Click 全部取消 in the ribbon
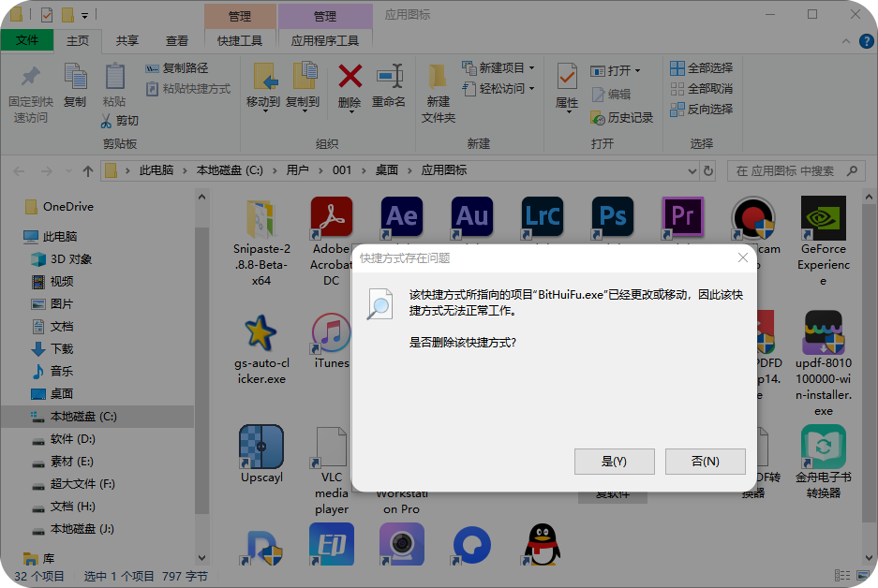 (701, 88)
